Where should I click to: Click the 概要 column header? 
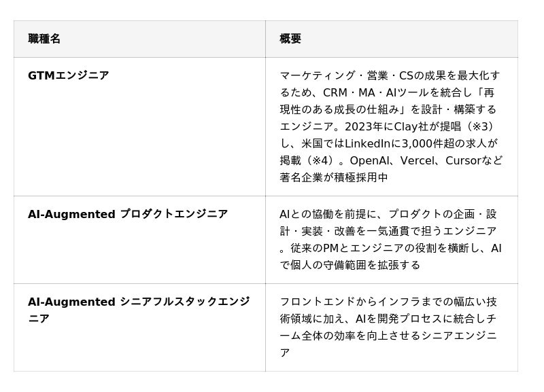click(x=290, y=39)
